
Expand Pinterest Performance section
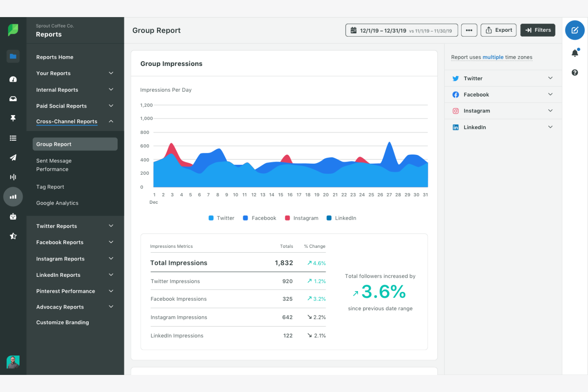point(75,291)
